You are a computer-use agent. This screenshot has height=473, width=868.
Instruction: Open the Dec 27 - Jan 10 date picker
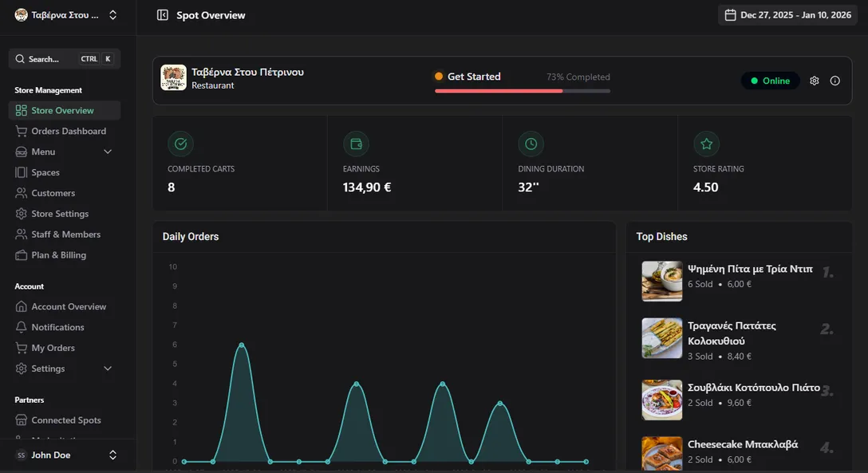point(787,14)
